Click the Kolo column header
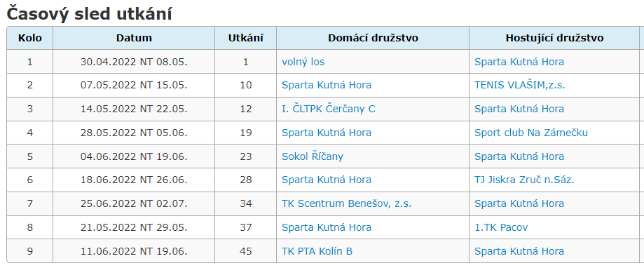Viewport: 644px width, 268px height. click(29, 38)
